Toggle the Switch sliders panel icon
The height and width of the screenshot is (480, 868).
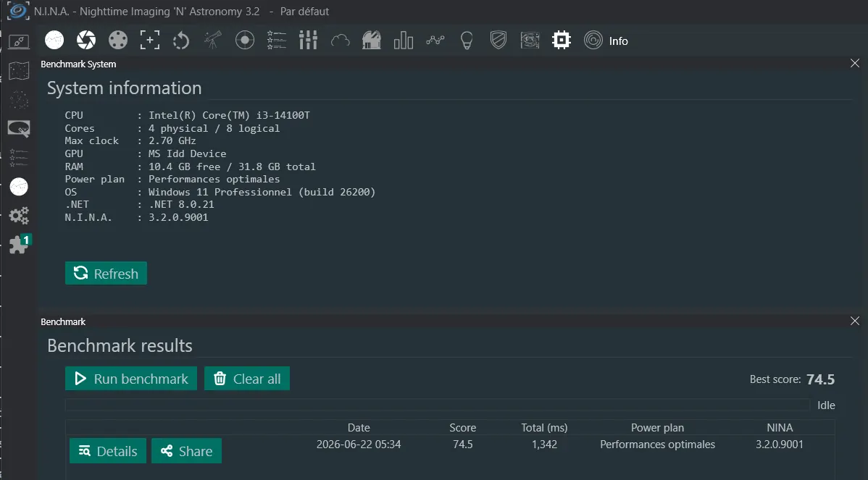click(x=309, y=41)
